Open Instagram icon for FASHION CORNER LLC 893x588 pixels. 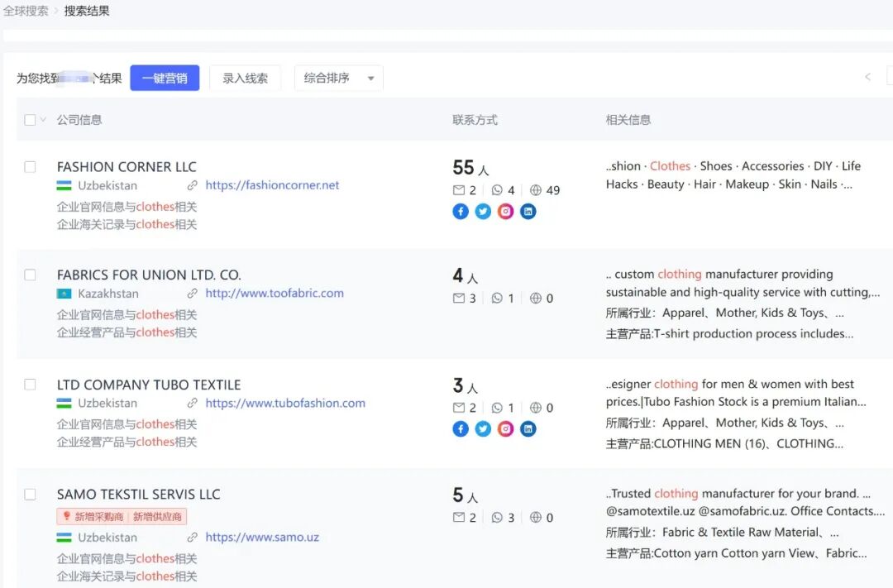click(x=505, y=212)
